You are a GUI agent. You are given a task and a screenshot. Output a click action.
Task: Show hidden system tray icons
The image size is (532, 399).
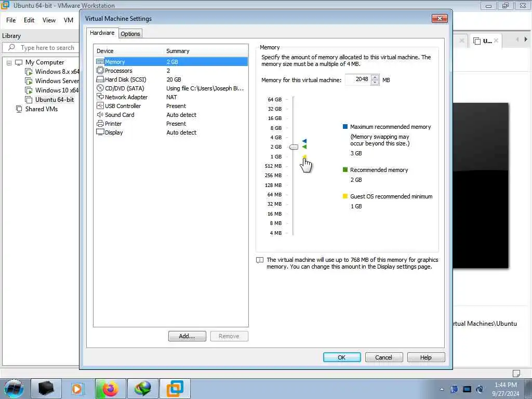[x=442, y=389]
